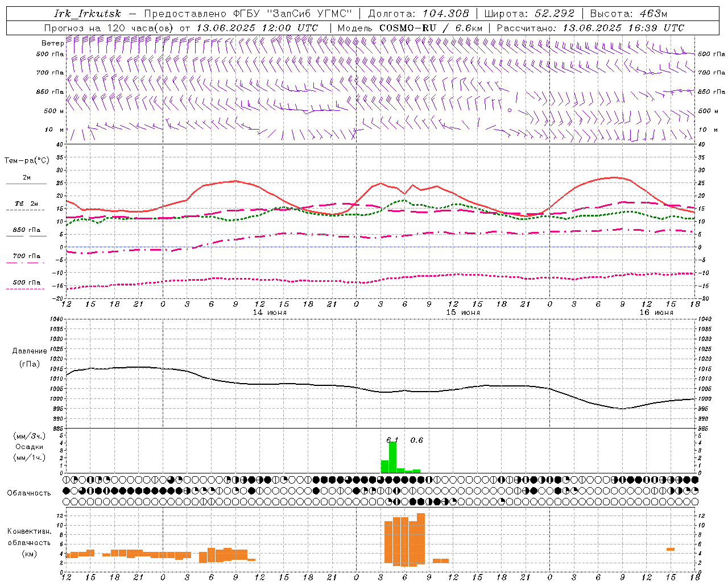The height and width of the screenshot is (582, 728).
Task: Click the (км) convective cloud unit label
Action: 30,554
